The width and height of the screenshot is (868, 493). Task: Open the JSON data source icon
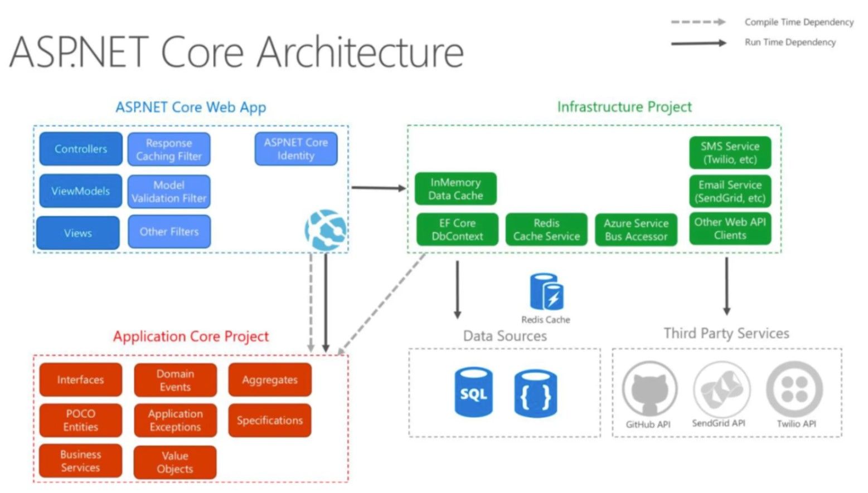pos(536,393)
